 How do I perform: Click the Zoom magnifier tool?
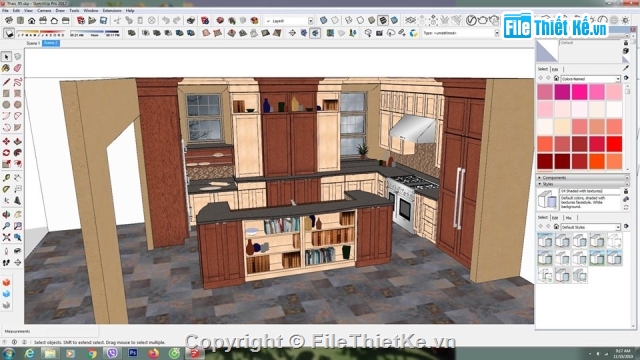tap(6, 226)
